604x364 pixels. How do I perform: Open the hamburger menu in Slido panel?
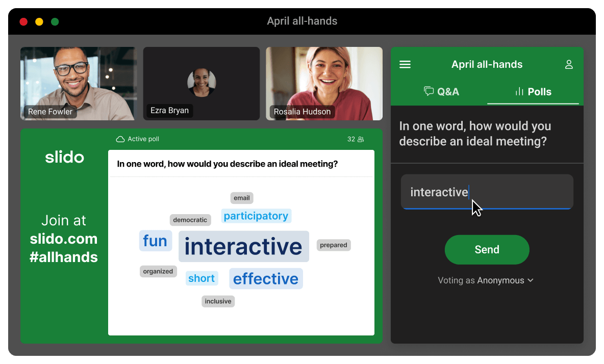(x=405, y=65)
